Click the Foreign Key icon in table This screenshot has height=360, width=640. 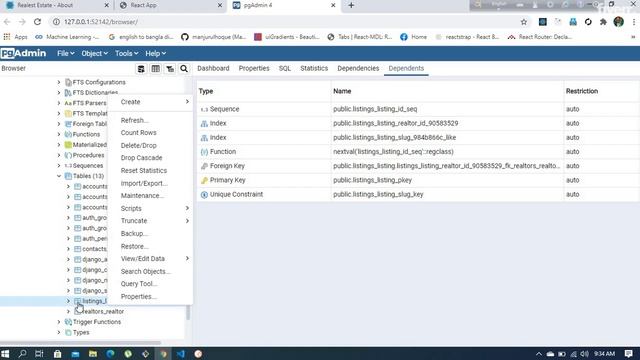click(204, 166)
